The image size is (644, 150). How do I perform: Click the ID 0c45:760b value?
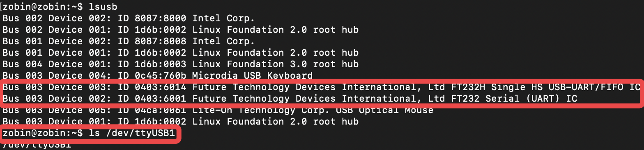tap(152, 75)
